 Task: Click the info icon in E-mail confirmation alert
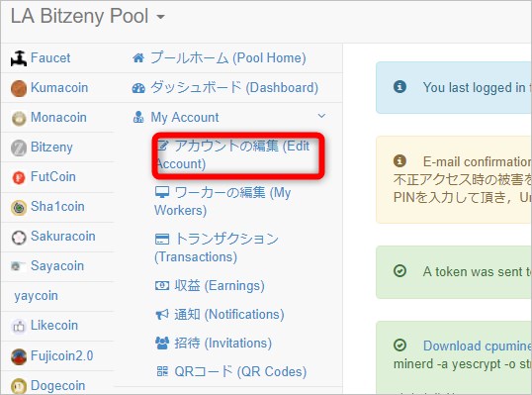pos(399,160)
